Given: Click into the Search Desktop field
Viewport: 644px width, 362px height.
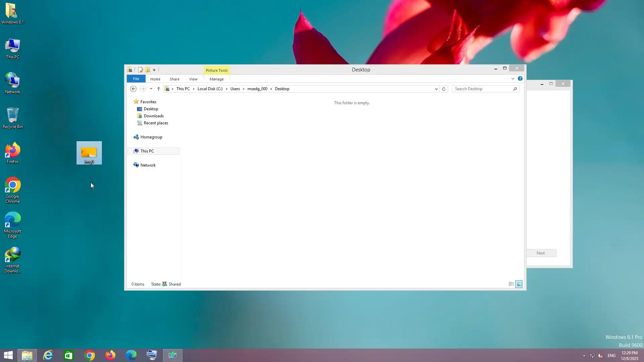Looking at the screenshot, I should (481, 89).
